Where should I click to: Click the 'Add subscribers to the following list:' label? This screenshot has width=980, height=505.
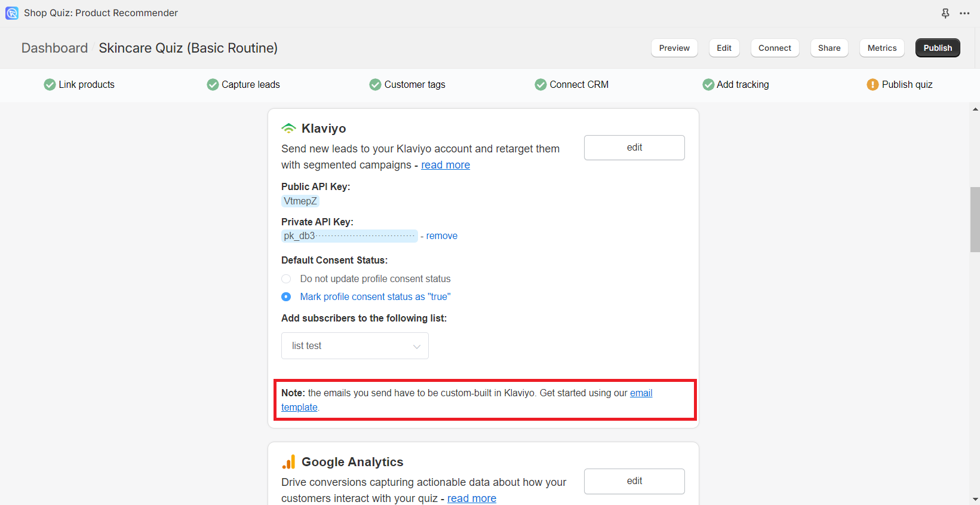point(364,319)
